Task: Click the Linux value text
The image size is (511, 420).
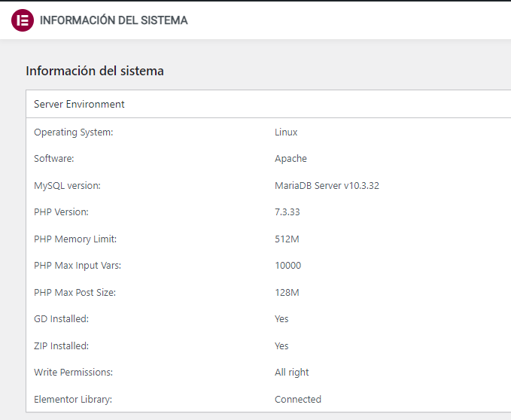Action: point(286,132)
